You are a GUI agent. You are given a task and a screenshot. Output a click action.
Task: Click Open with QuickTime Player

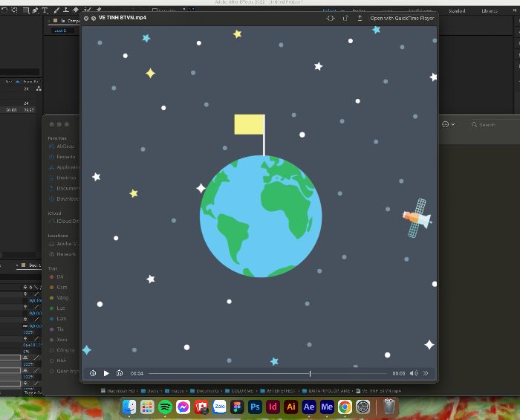[402, 19]
